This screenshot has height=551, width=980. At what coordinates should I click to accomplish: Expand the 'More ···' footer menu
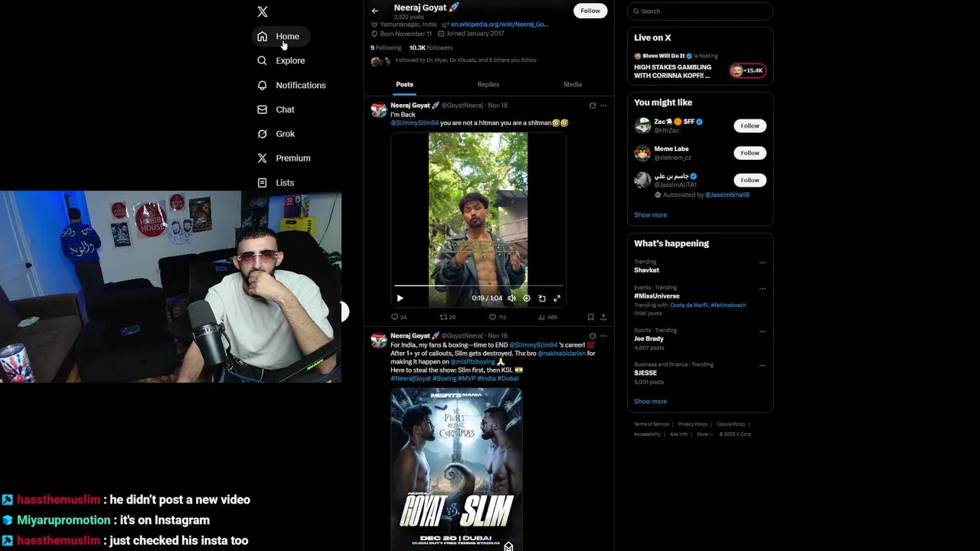704,434
